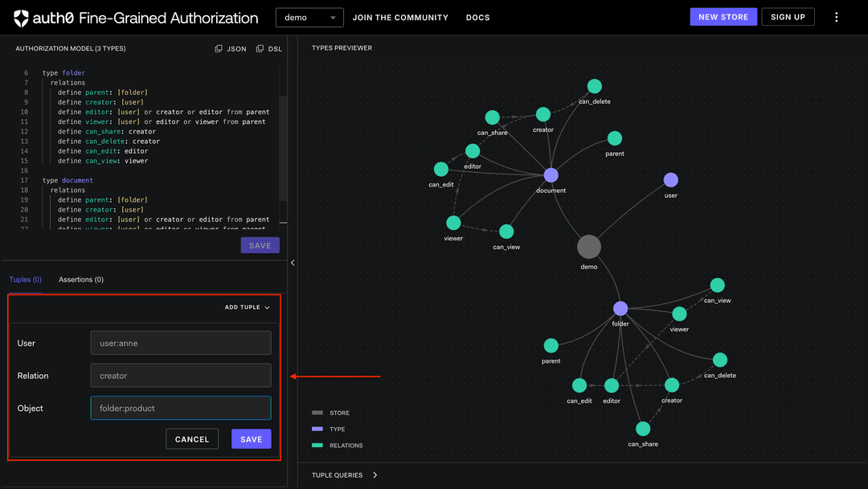
Task: Click the NEW STORE button
Action: pyautogui.click(x=723, y=16)
